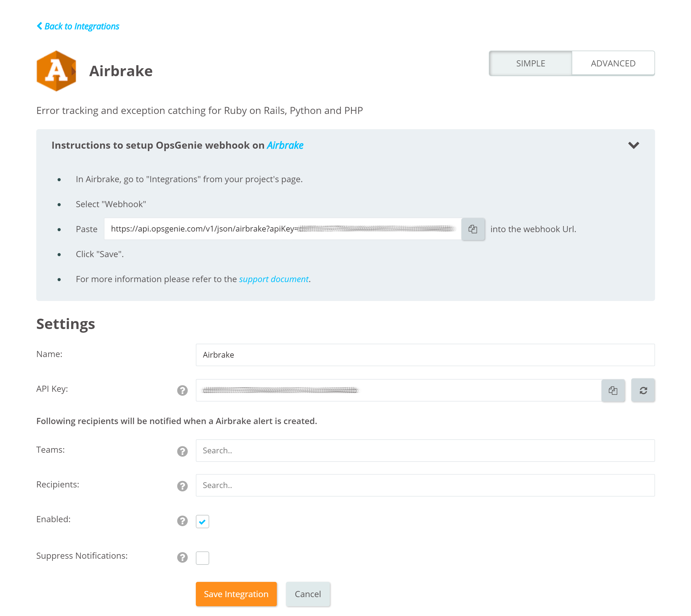The width and height of the screenshot is (691, 616).
Task: Switch to the SIMPLE tab
Action: pyautogui.click(x=530, y=63)
